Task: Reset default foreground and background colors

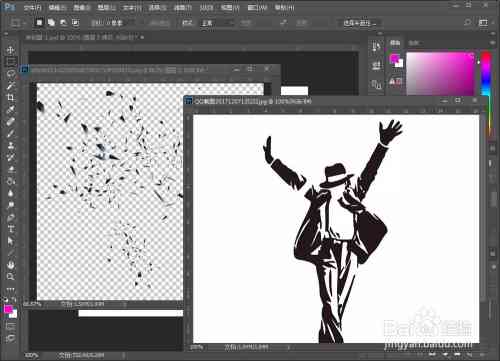Action: coord(6,300)
